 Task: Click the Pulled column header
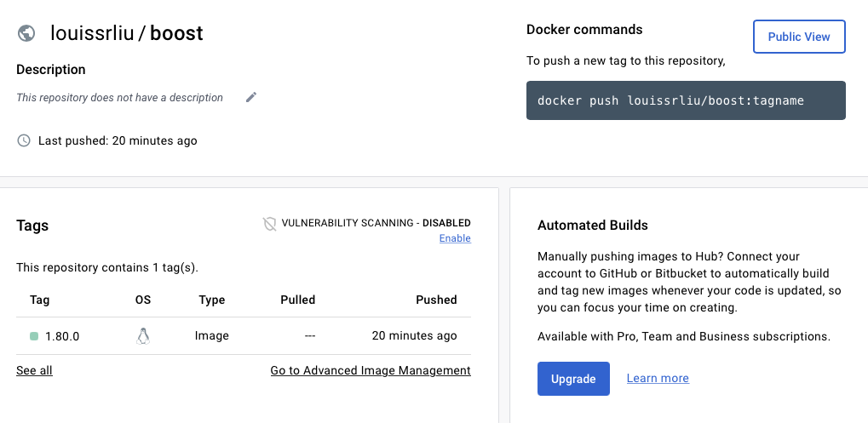click(298, 300)
